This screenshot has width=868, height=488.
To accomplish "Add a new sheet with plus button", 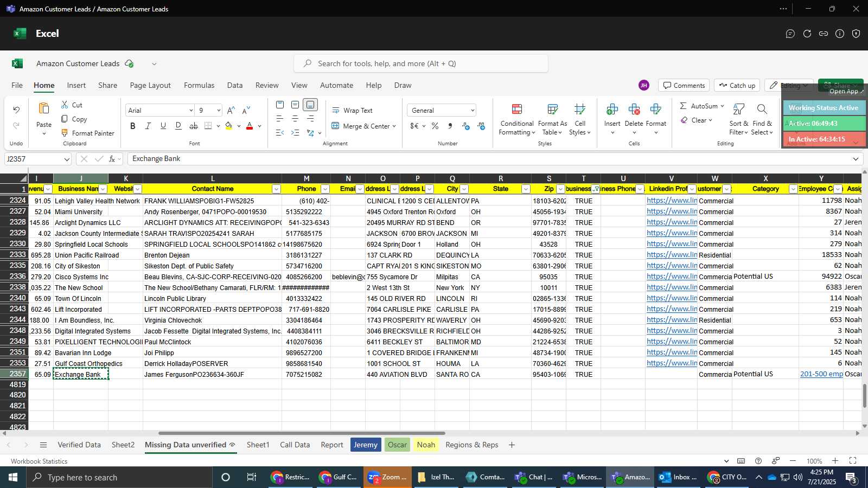I will tap(512, 445).
